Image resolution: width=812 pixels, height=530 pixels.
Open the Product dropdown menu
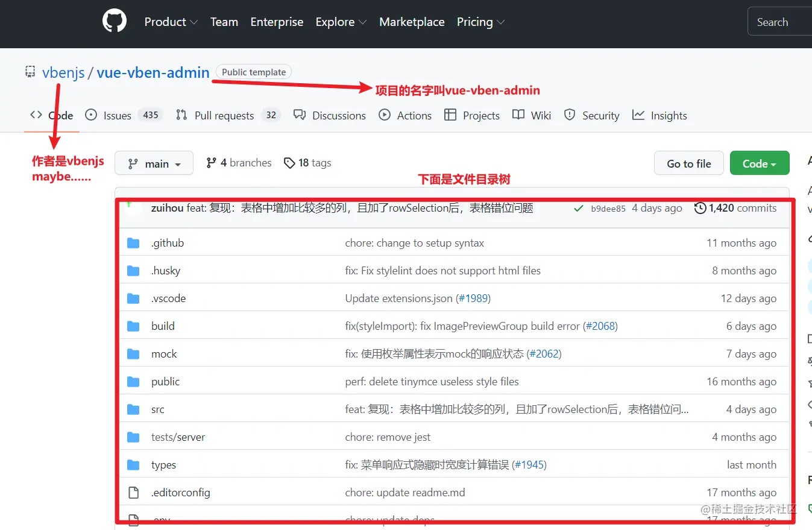(171, 22)
